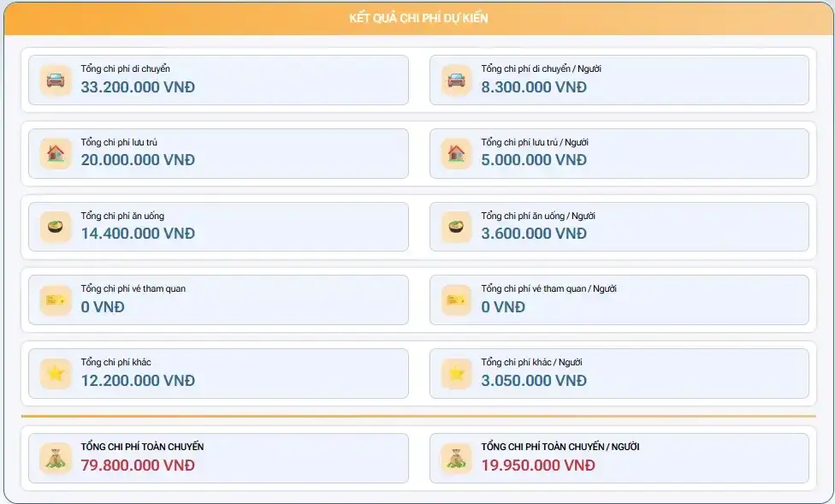This screenshot has height=504, width=835.
Task: Click the money bag icon beside total trip cost
Action: coord(56,459)
